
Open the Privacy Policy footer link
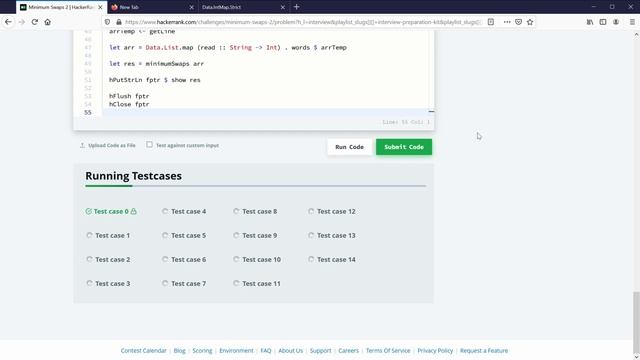(435, 351)
